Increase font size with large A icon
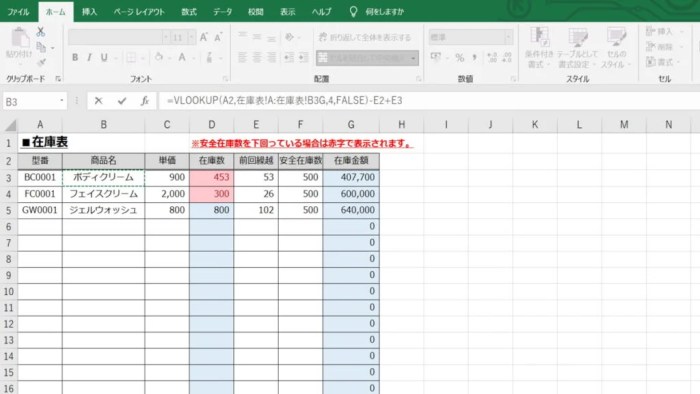This screenshot has height=394, width=700. coord(204,37)
